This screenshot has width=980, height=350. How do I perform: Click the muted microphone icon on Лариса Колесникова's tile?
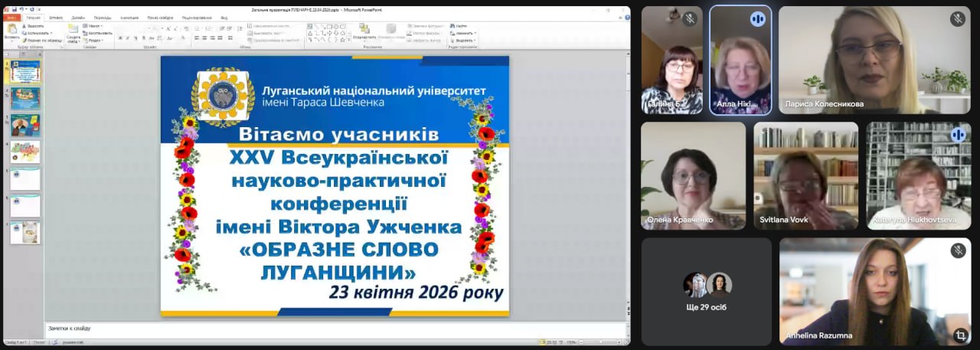pyautogui.click(x=958, y=19)
